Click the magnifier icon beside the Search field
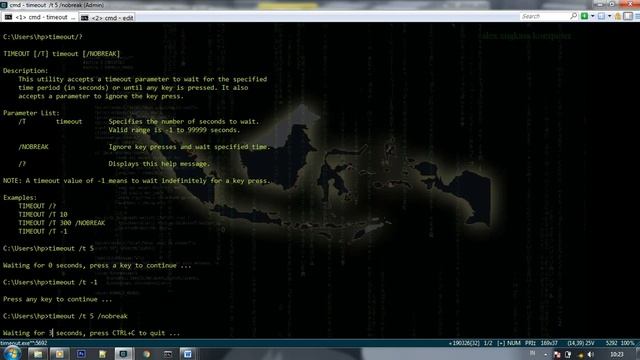 point(573,16)
